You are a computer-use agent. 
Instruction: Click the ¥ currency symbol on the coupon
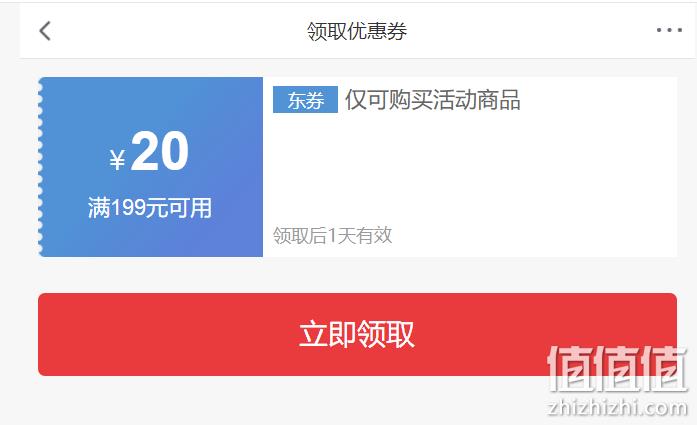coord(117,160)
